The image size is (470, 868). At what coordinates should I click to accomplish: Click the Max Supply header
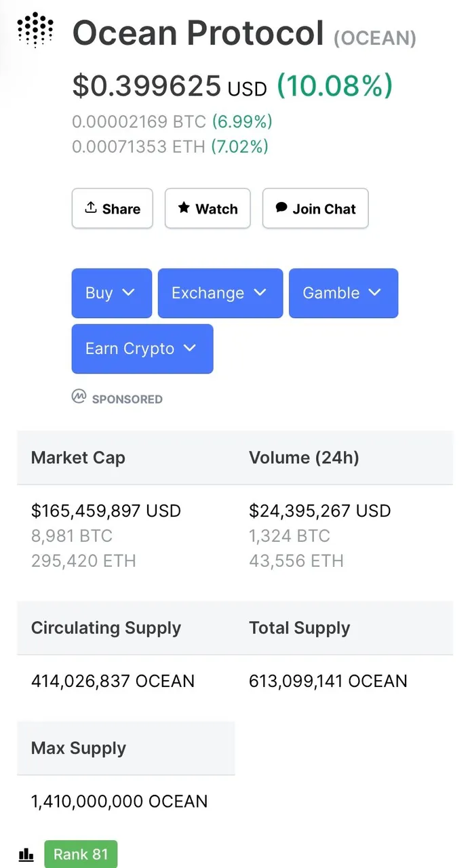coord(79,749)
